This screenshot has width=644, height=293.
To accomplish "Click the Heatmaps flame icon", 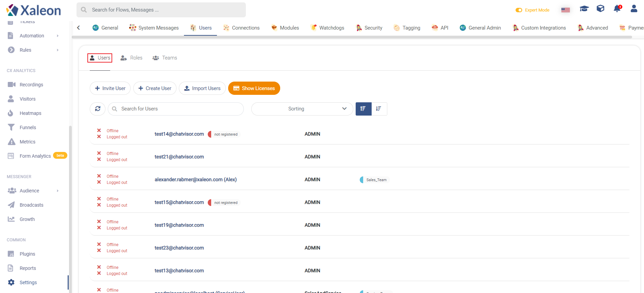I will point(11,113).
